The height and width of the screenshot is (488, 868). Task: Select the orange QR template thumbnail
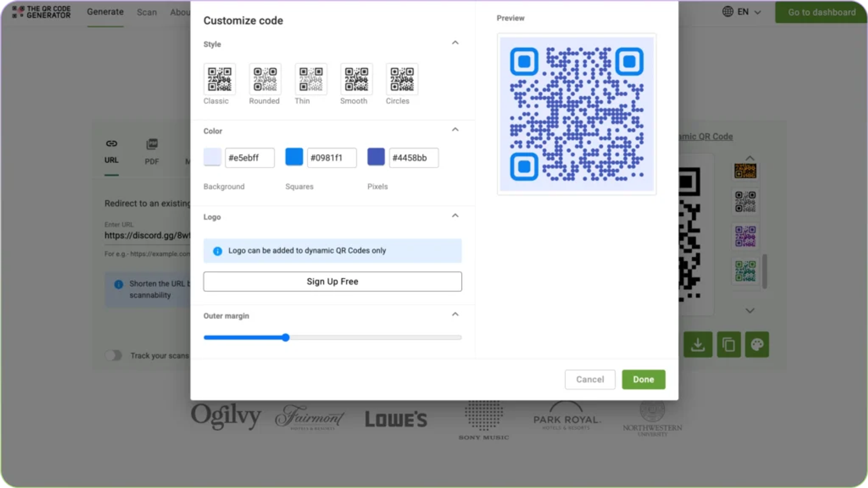pyautogui.click(x=745, y=171)
